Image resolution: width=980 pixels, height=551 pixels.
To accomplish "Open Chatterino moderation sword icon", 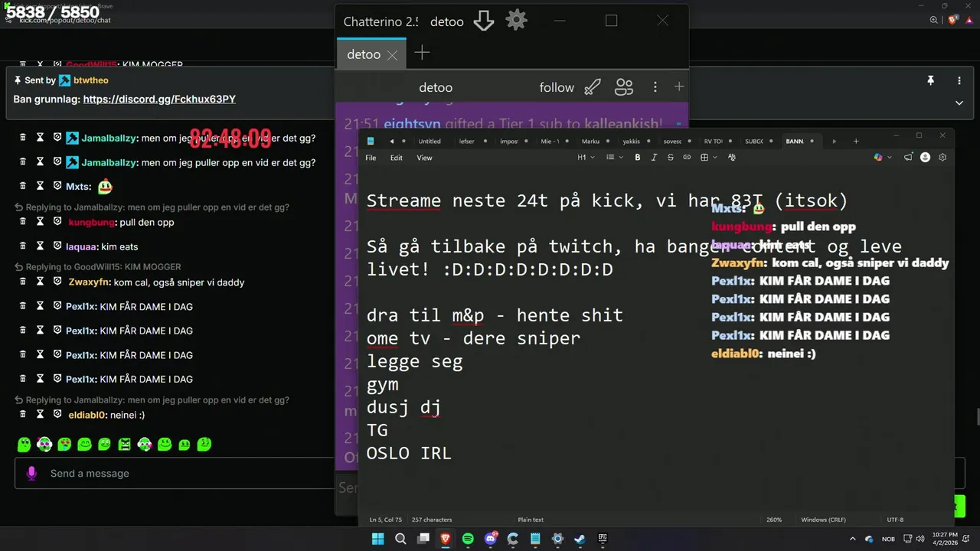I will click(x=593, y=87).
